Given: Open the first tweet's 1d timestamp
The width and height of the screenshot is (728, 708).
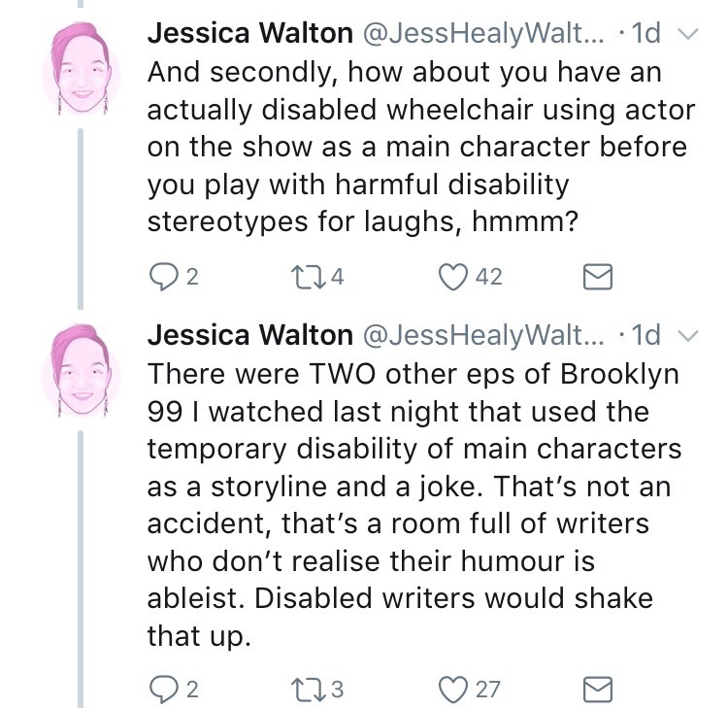Looking at the screenshot, I should pos(645,34).
